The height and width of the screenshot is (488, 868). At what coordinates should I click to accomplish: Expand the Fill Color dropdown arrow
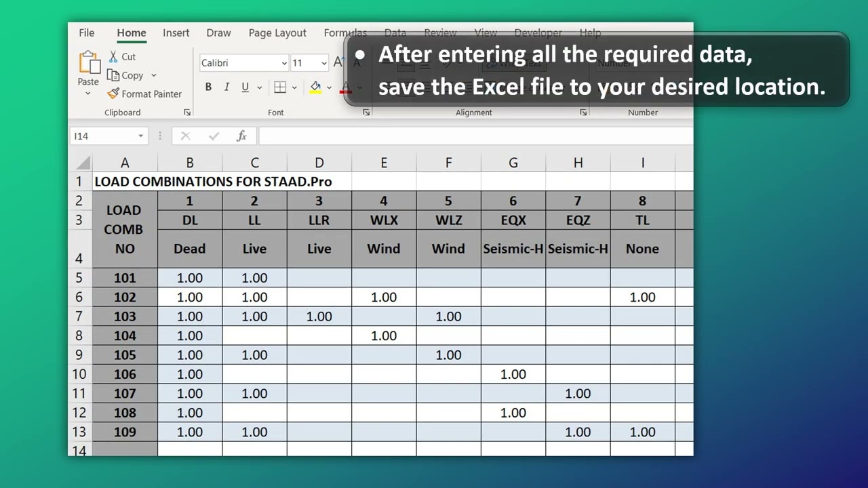(329, 87)
